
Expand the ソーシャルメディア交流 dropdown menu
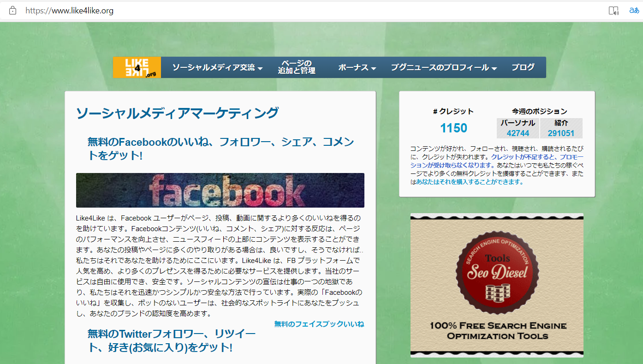click(x=218, y=67)
